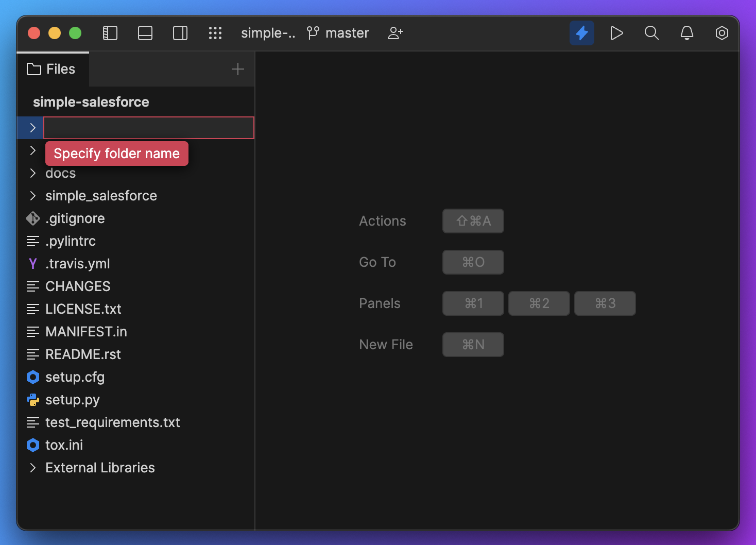Toggle the right sidebar panel icon
Viewport: 756px width, 545px height.
pos(180,33)
